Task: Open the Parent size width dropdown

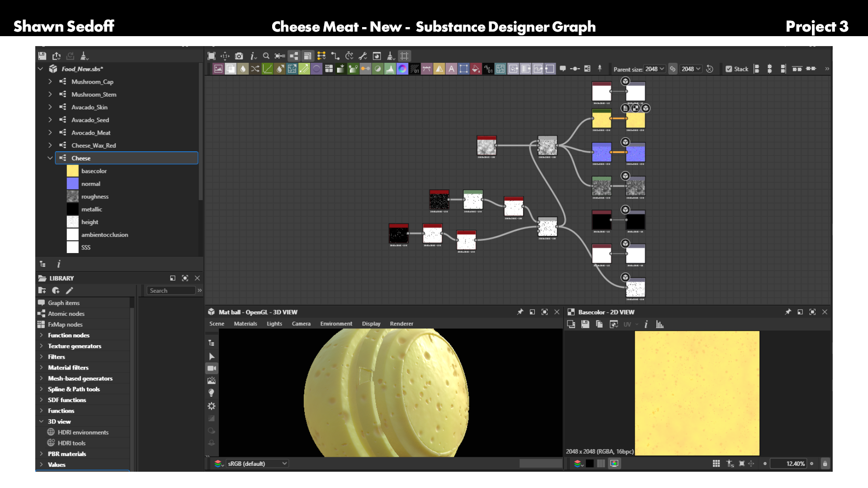Action: click(x=655, y=69)
